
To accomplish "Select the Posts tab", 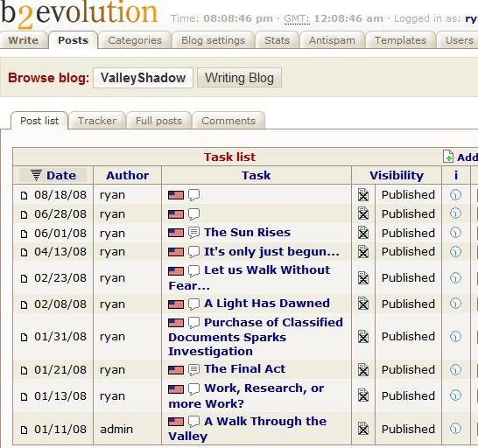I will (74, 40).
